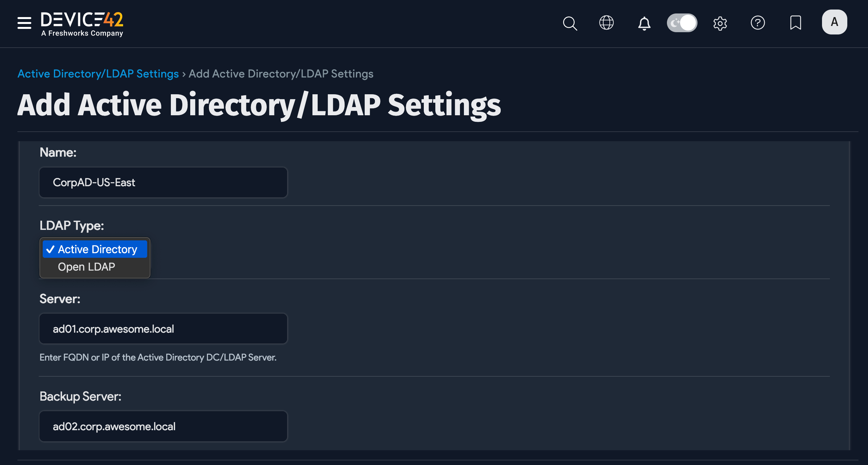Click the help question mark icon
The height and width of the screenshot is (465, 868).
coord(758,23)
